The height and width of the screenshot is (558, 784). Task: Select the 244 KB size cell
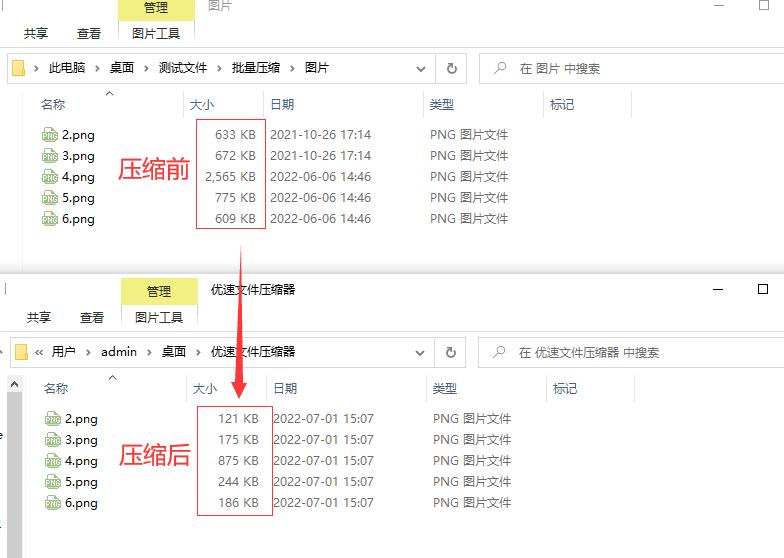click(238, 482)
